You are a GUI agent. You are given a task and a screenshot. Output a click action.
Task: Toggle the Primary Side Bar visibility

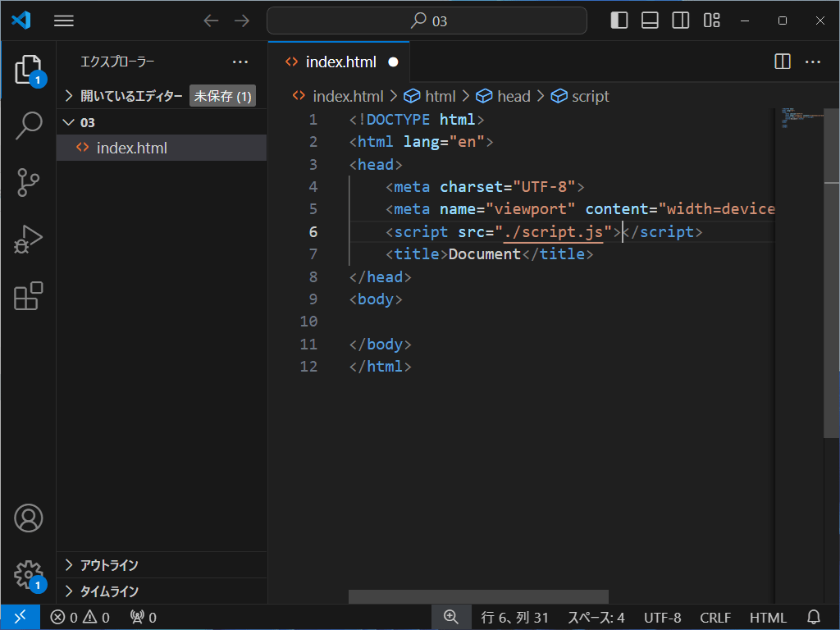pos(619,20)
